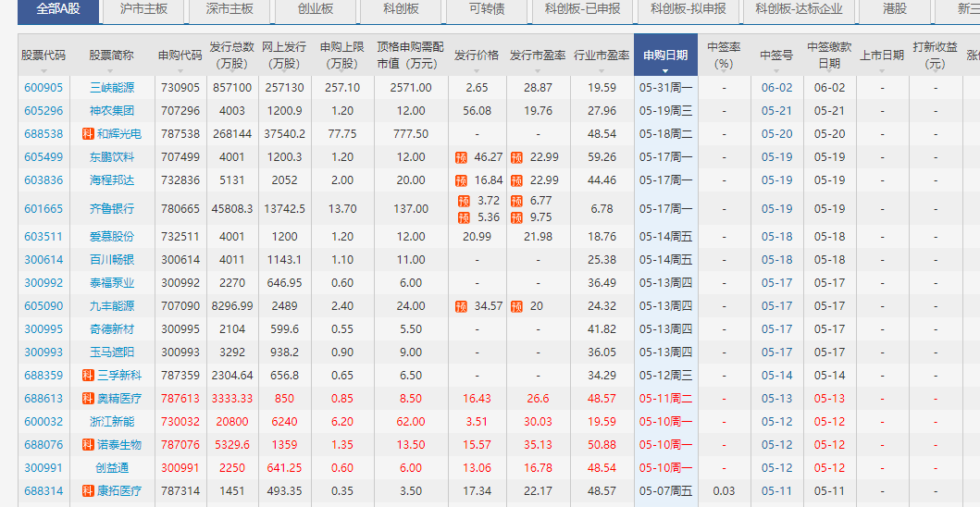
Task: Click the 预 badge next to 发行市盈率 9.75
Action: (516, 216)
